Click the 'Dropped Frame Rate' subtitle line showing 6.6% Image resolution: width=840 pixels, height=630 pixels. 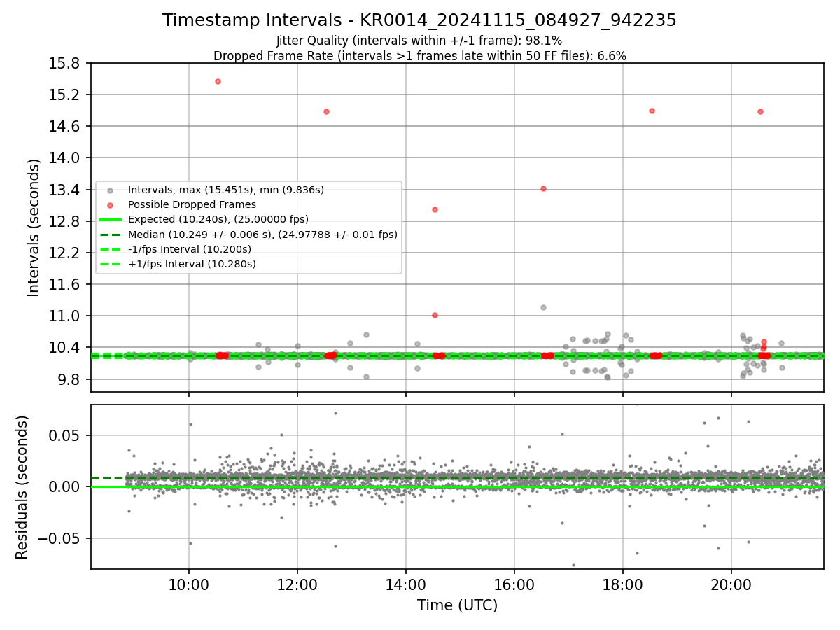tap(419, 56)
